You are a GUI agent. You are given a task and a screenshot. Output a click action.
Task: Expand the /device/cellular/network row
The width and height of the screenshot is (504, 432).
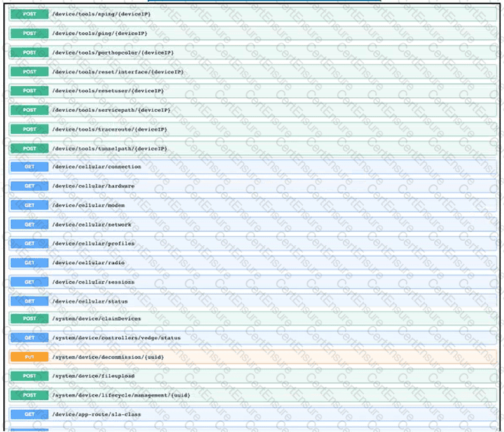tap(91, 224)
